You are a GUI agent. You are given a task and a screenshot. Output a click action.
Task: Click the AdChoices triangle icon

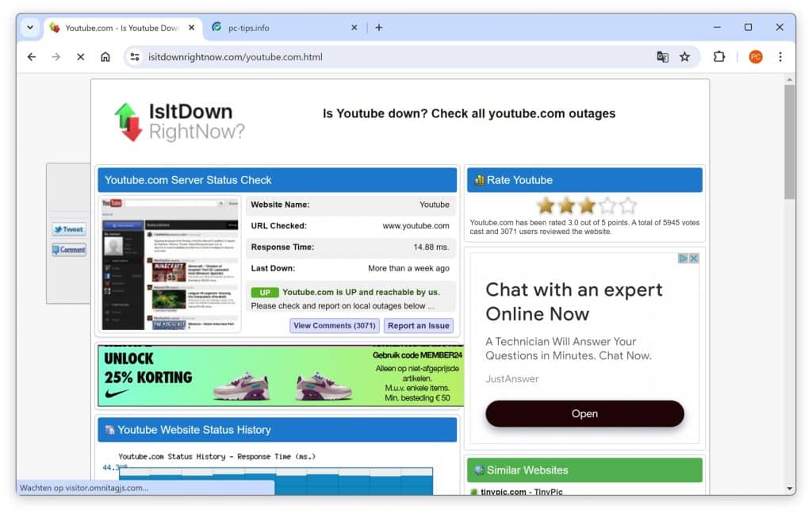pos(683,258)
